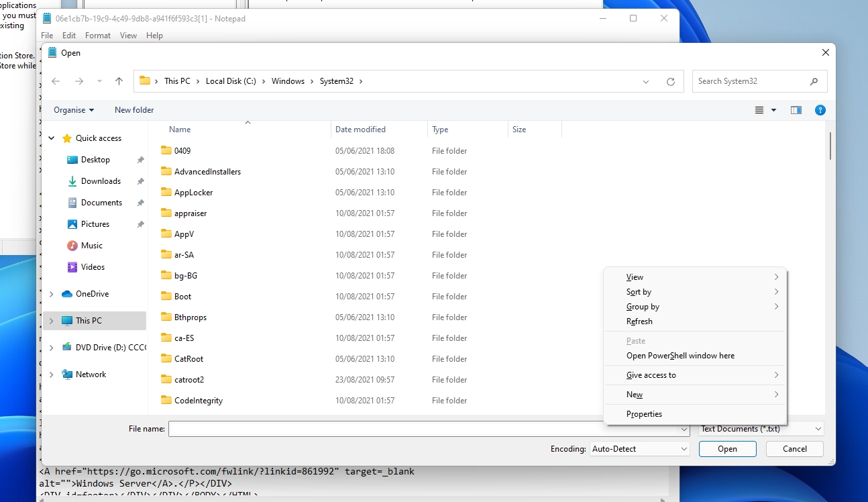Screen dimensions: 868x502
Task: Collapse the Quick access tree node
Action: click(52, 138)
